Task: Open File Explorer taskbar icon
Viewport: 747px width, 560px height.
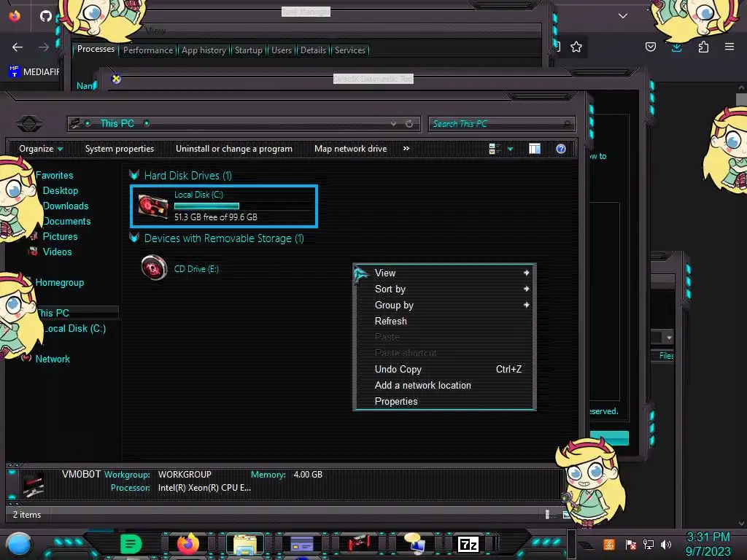Action: [245, 544]
